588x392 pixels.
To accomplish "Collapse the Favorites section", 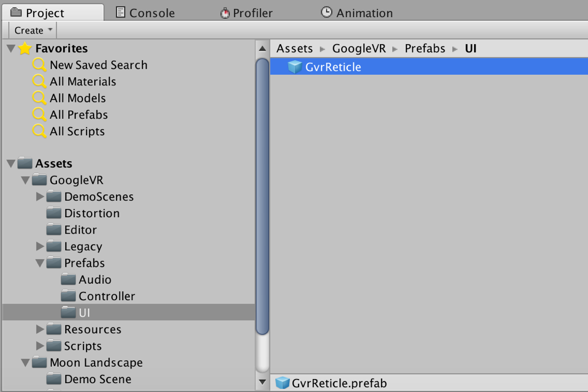I will (x=11, y=48).
